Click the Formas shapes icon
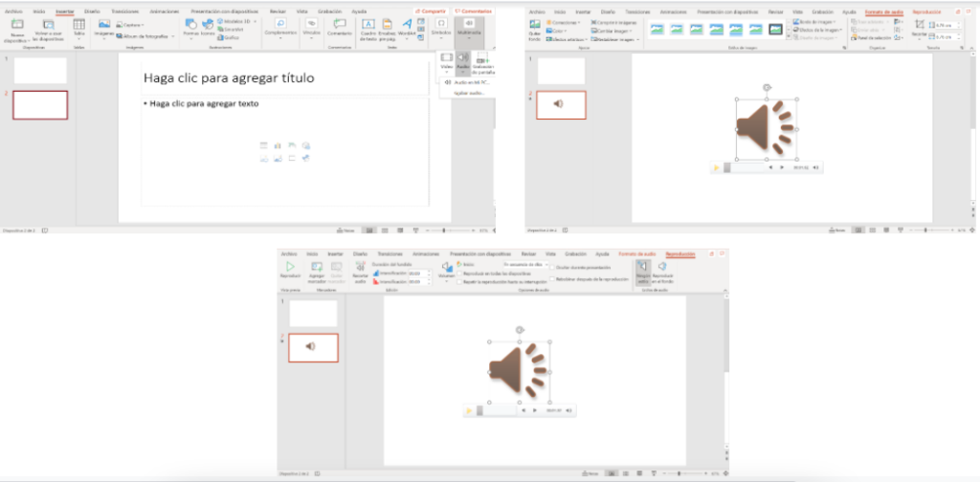Image resolution: width=980 pixels, height=482 pixels. [x=190, y=24]
